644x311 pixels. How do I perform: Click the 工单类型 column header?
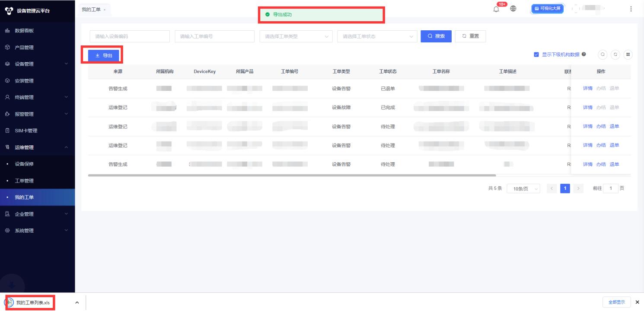[x=341, y=71]
